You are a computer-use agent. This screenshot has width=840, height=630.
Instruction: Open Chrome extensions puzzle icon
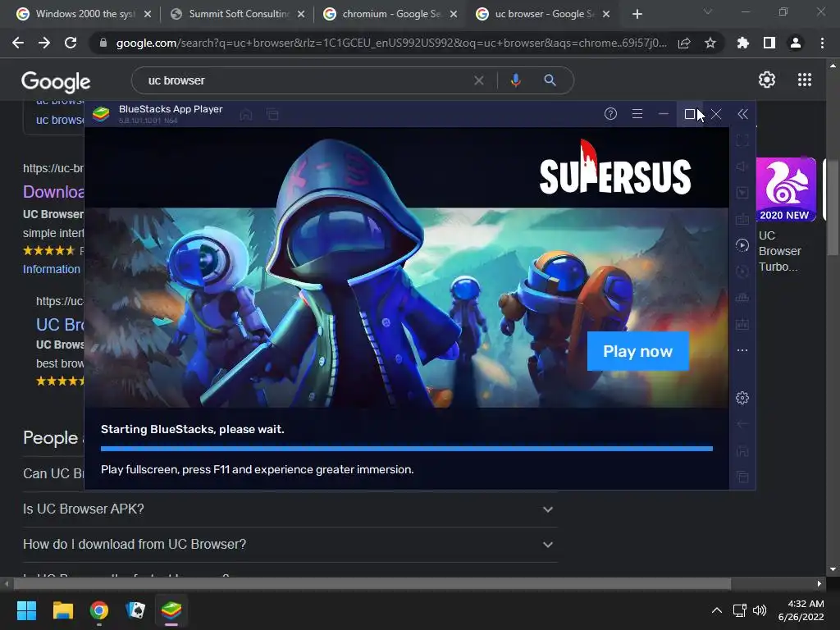tap(742, 43)
